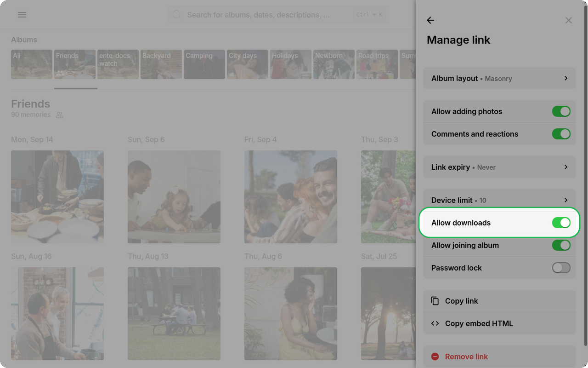588x368 pixels.
Task: Click the Friends album title heading
Action: (30, 104)
